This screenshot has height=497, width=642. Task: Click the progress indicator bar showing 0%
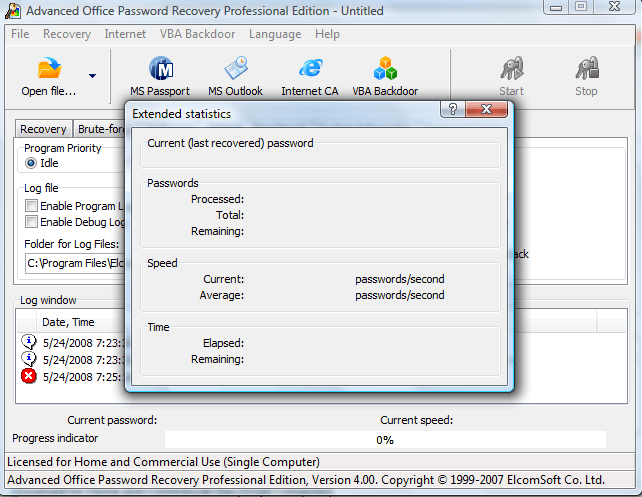385,440
